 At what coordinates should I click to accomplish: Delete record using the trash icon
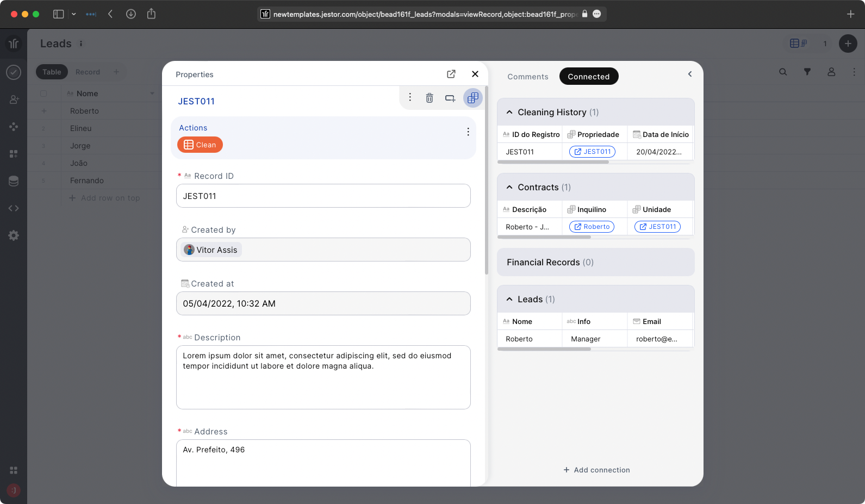[x=429, y=98]
